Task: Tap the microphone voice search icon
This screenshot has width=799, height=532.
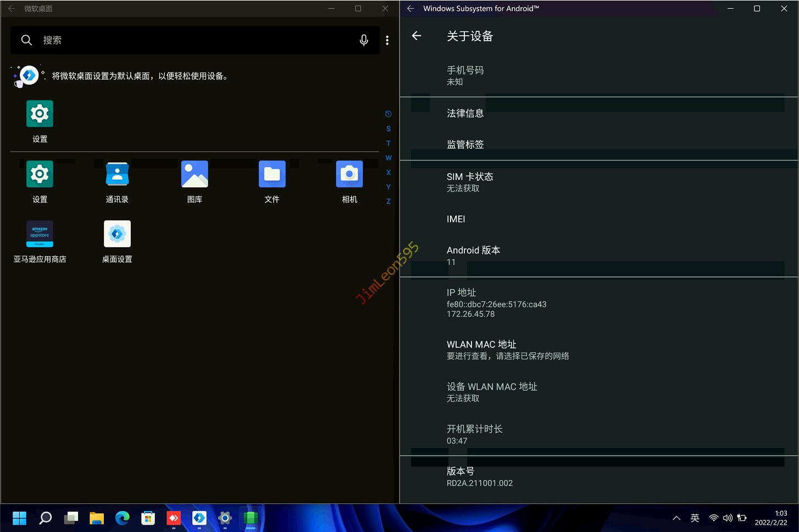Action: pos(364,40)
